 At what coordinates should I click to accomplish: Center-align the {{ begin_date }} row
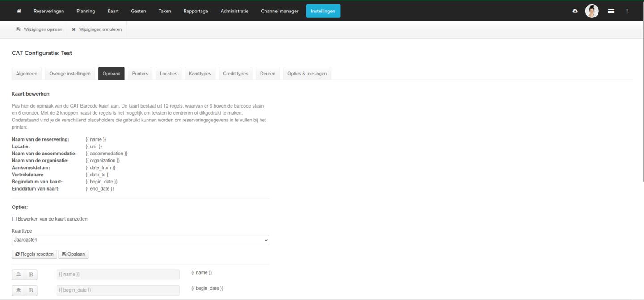18,291
